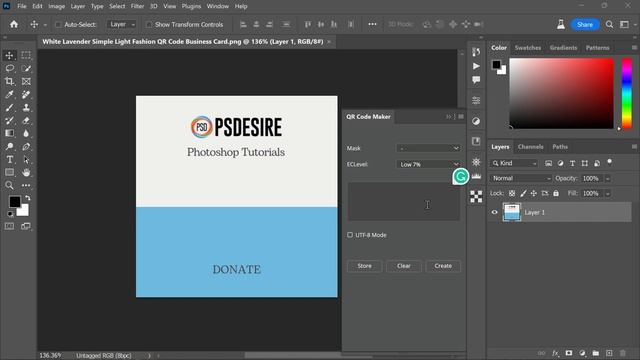Select the Lasso tool

pyautogui.click(x=9, y=68)
